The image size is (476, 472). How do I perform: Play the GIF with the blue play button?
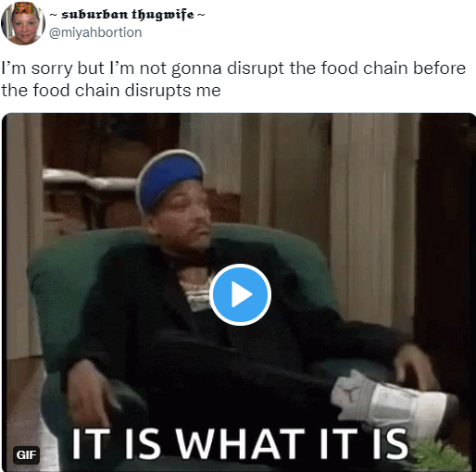pos(240,294)
